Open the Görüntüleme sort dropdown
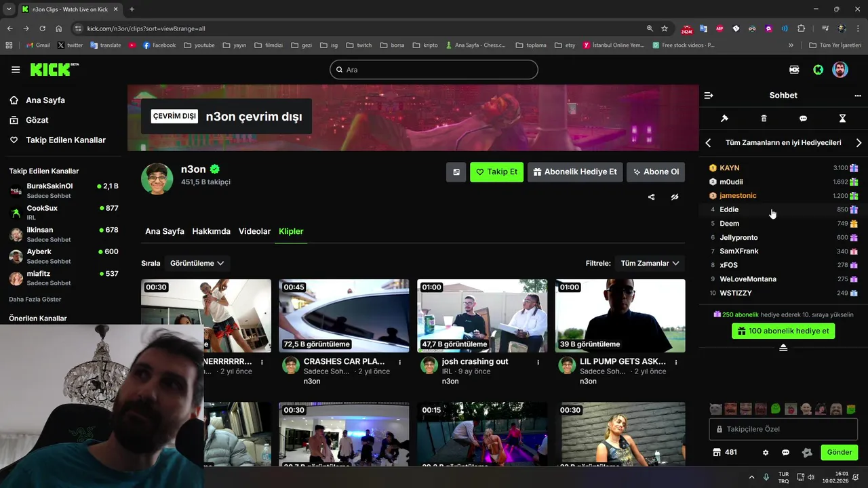 tap(197, 263)
